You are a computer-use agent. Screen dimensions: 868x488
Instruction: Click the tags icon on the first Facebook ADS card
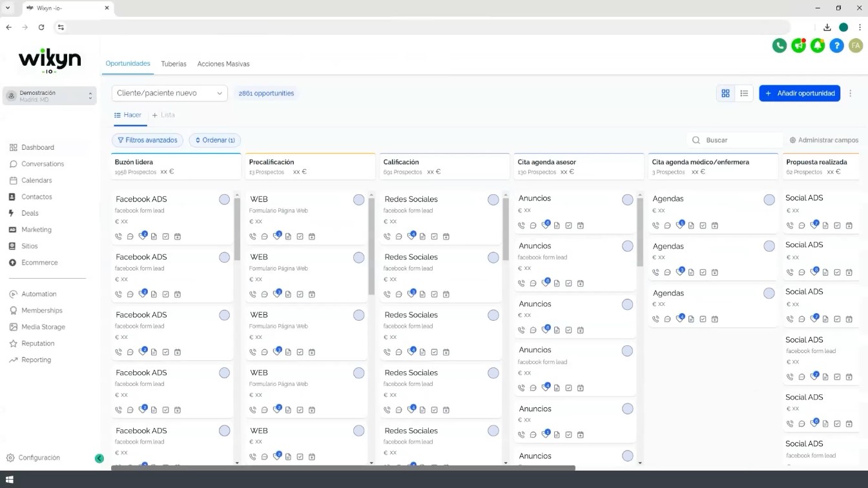pos(143,236)
